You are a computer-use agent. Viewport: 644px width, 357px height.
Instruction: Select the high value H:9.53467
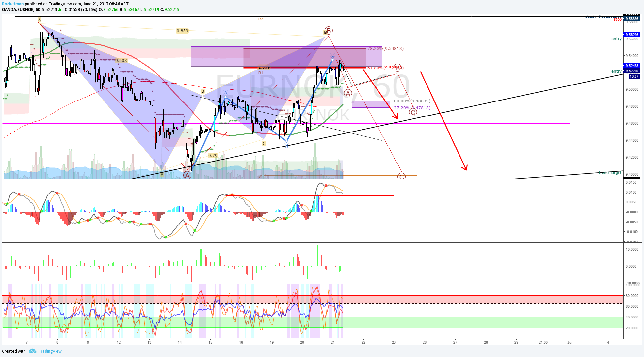[129, 9]
